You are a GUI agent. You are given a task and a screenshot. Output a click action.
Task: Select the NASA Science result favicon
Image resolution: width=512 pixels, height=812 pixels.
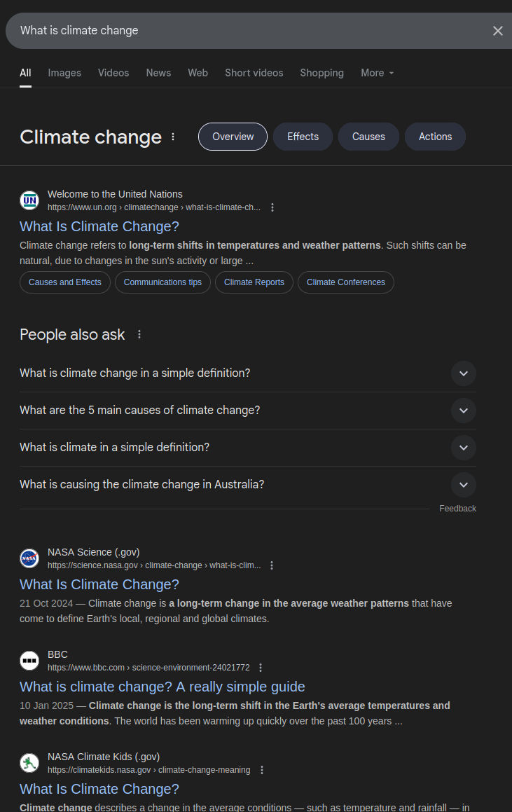click(x=29, y=558)
